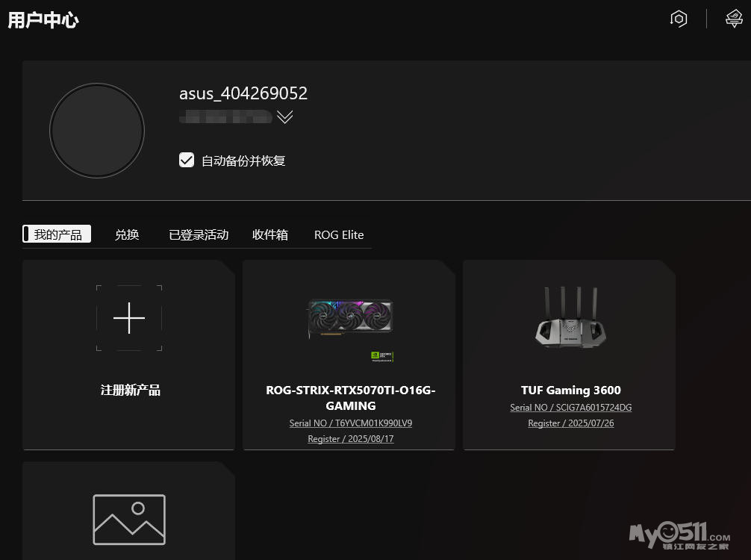Open the 收件箱 tab
Screen dimensions: 751x560
pyautogui.click(x=270, y=234)
